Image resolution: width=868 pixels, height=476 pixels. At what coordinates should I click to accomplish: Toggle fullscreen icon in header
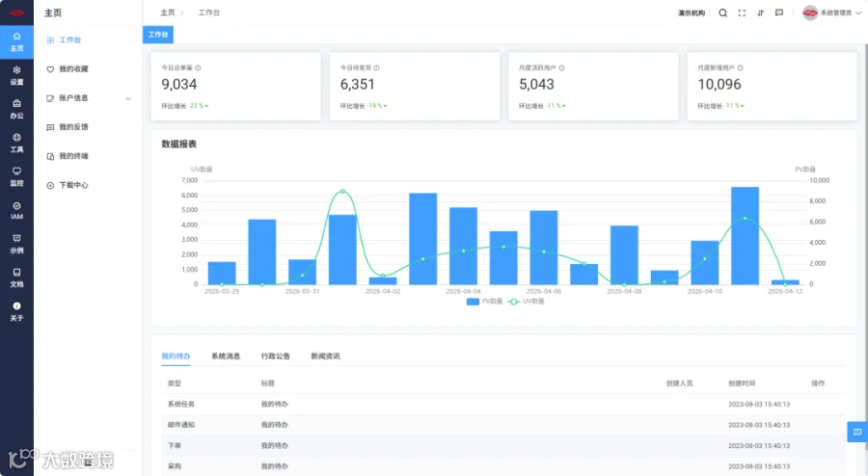tap(742, 13)
